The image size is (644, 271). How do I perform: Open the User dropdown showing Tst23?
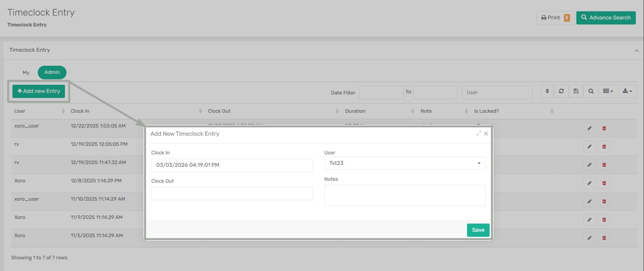pos(404,163)
